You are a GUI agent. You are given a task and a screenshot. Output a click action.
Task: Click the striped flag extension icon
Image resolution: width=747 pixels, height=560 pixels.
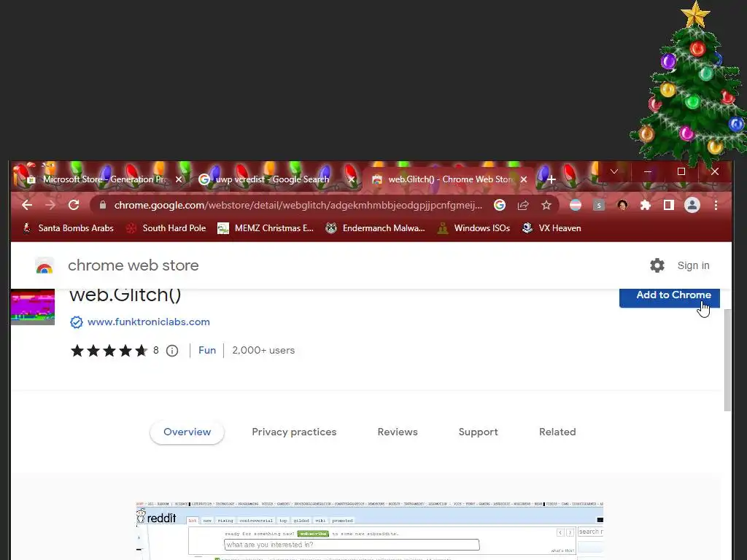[576, 205]
